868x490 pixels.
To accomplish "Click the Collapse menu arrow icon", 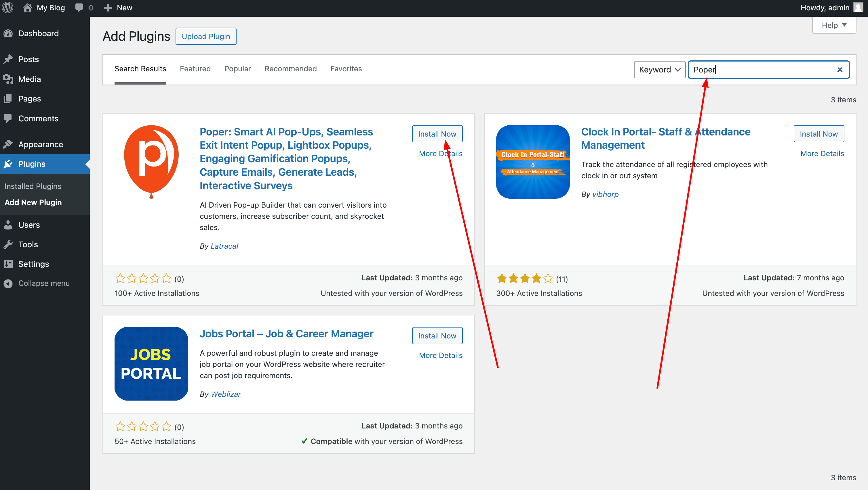I will pyautogui.click(x=8, y=284).
